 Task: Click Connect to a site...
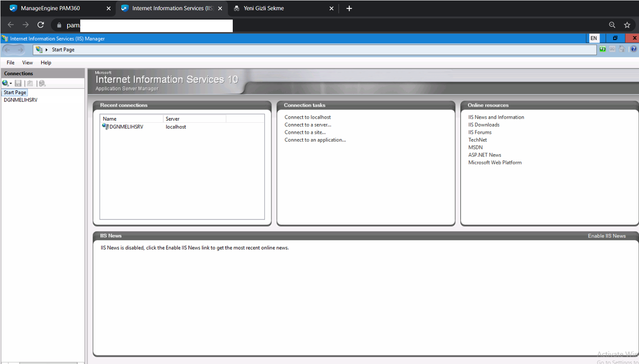tap(305, 132)
